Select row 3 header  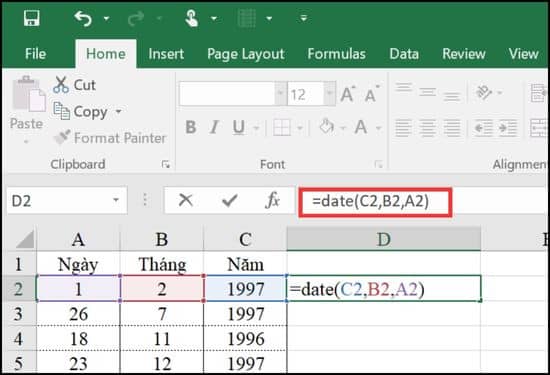19,314
